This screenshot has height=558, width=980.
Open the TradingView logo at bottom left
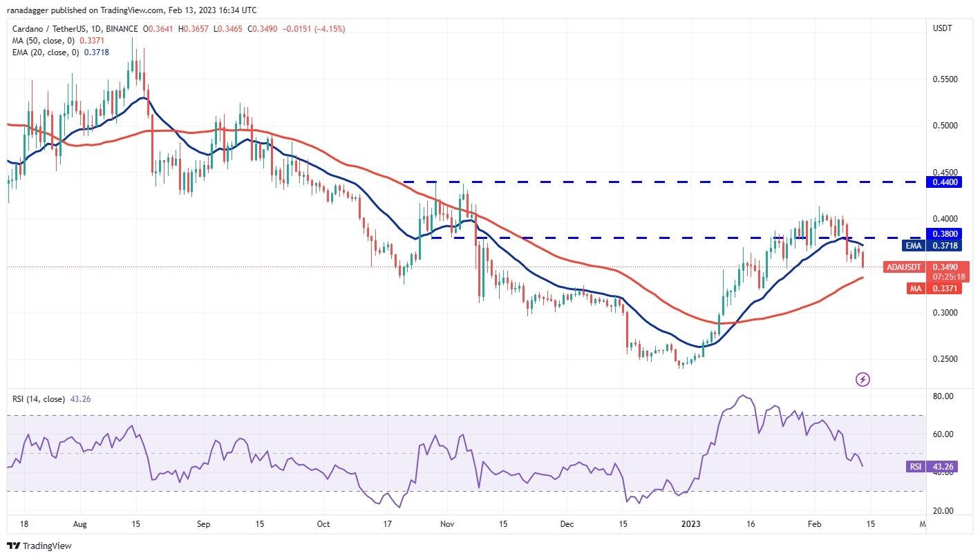40,546
